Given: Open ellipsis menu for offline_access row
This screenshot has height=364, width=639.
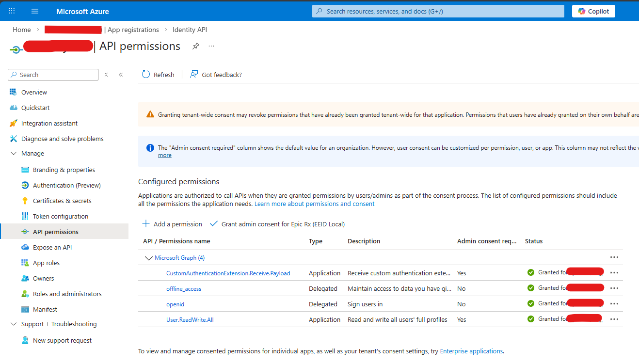Looking at the screenshot, I should (x=614, y=288).
